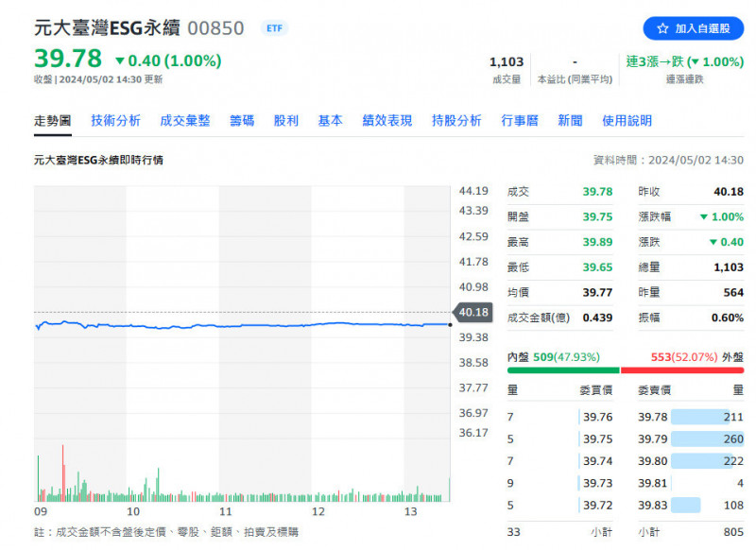Click the 成交金額(億) value 0.439
The width and height of the screenshot is (756, 550).
point(597,318)
